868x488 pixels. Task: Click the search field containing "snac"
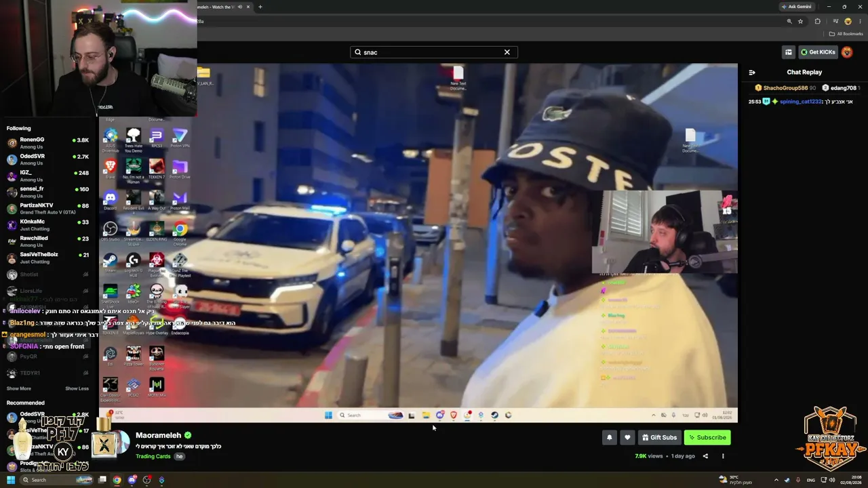[434, 52]
